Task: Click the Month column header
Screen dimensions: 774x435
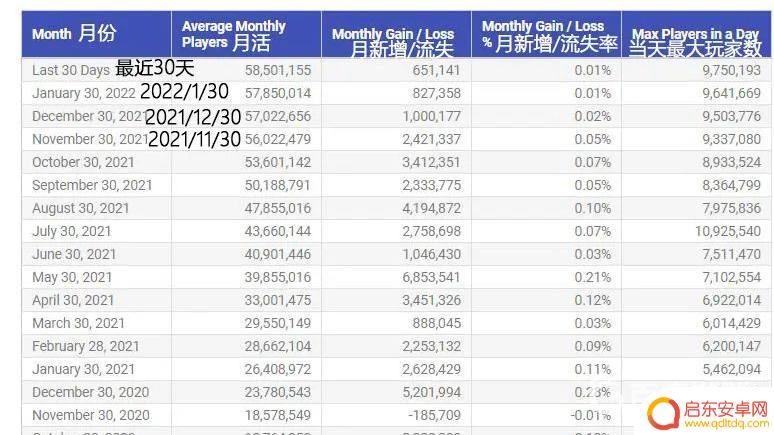Action: tap(96, 34)
